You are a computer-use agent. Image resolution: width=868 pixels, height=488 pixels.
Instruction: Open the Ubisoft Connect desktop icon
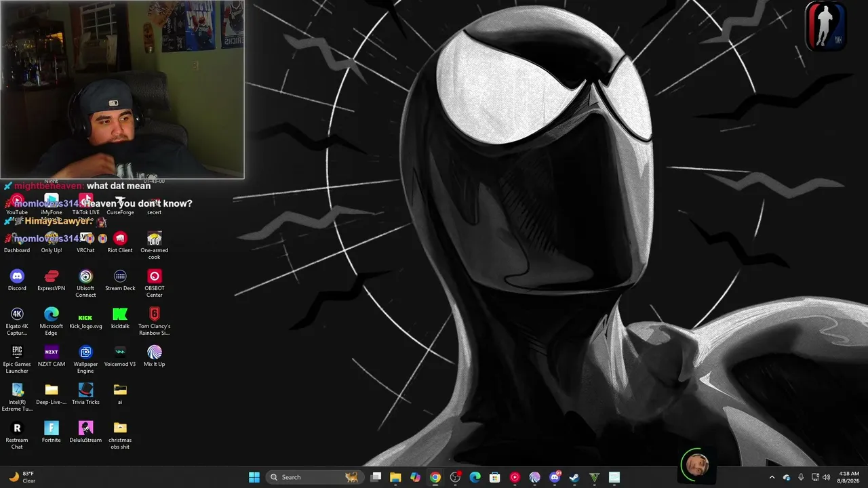point(85,283)
